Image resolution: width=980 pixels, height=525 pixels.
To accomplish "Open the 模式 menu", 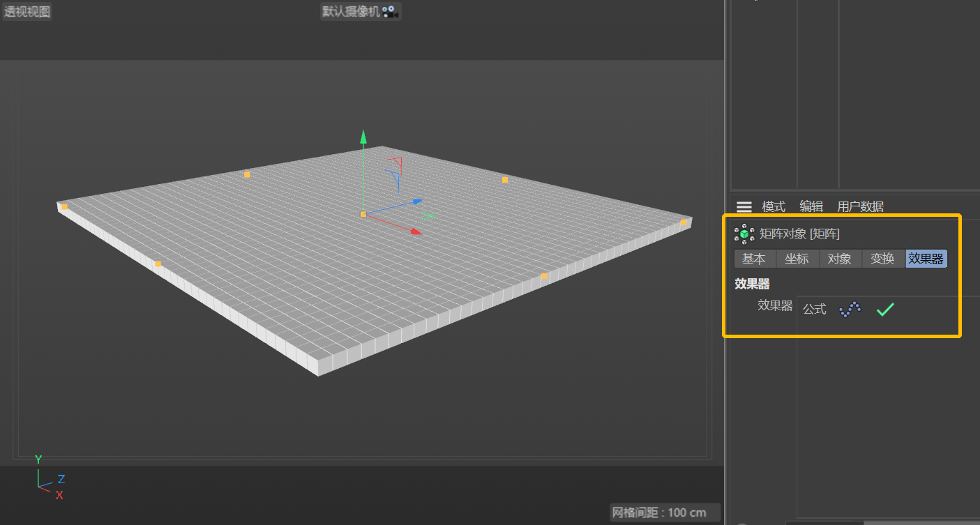I will tap(774, 206).
